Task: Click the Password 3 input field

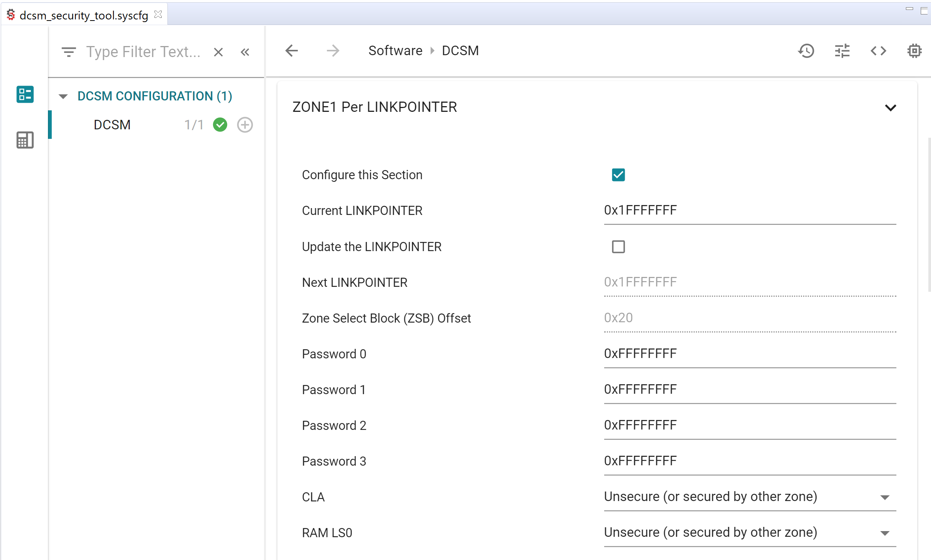Action: click(750, 461)
